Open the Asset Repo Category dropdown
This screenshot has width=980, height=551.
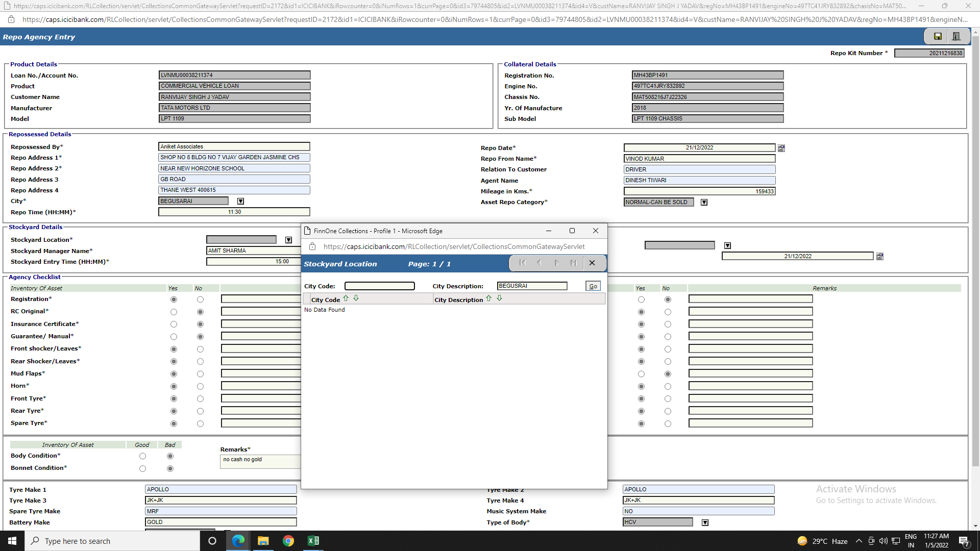[x=704, y=203]
